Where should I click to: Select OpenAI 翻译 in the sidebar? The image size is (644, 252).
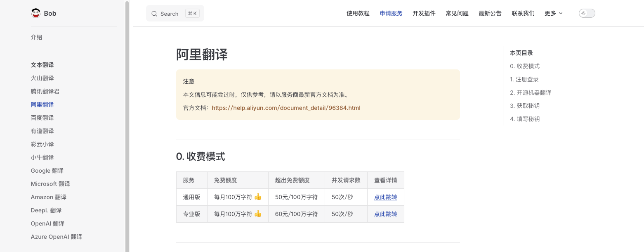click(48, 223)
